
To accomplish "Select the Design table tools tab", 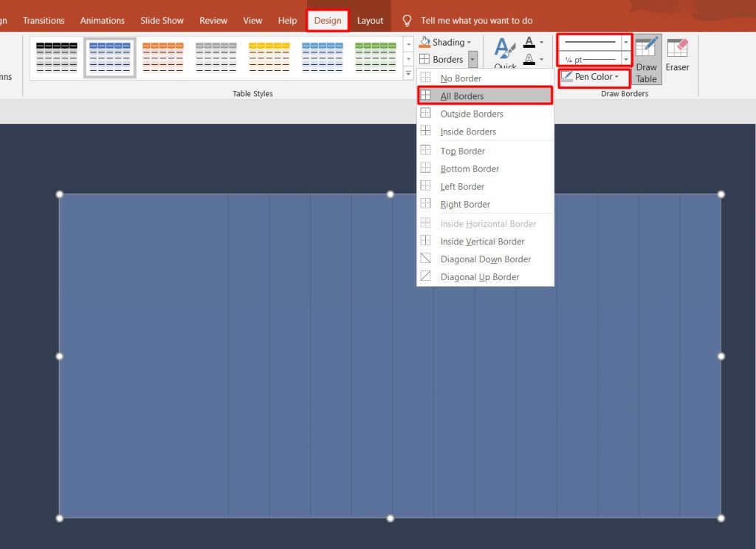I will 327,20.
